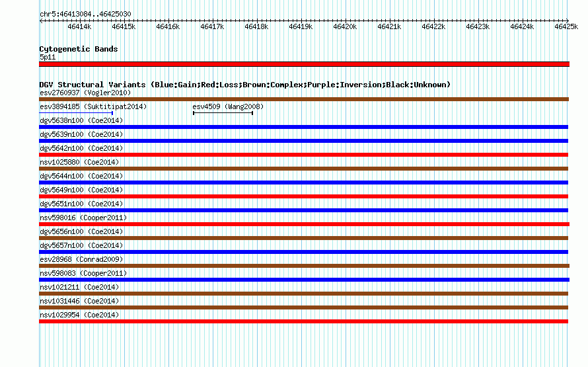
Task: Click the 46416k ruler tick label
Action: pos(168,26)
